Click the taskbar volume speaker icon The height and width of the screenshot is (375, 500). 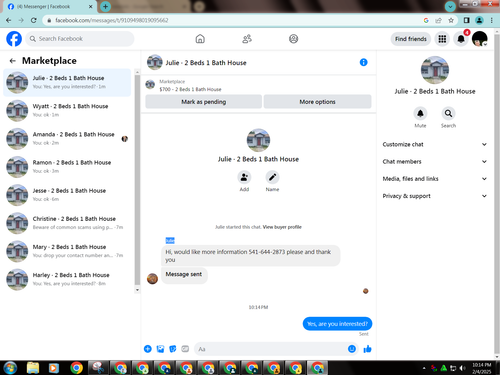click(x=462, y=368)
